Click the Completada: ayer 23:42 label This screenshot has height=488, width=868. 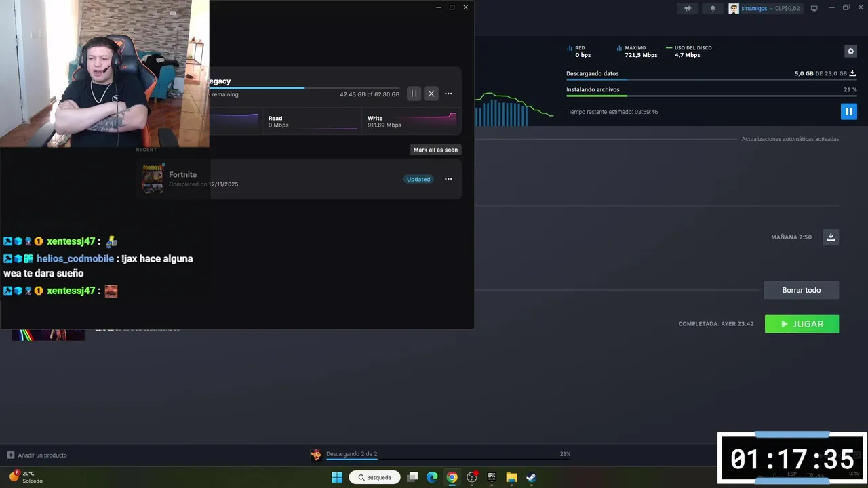(716, 324)
